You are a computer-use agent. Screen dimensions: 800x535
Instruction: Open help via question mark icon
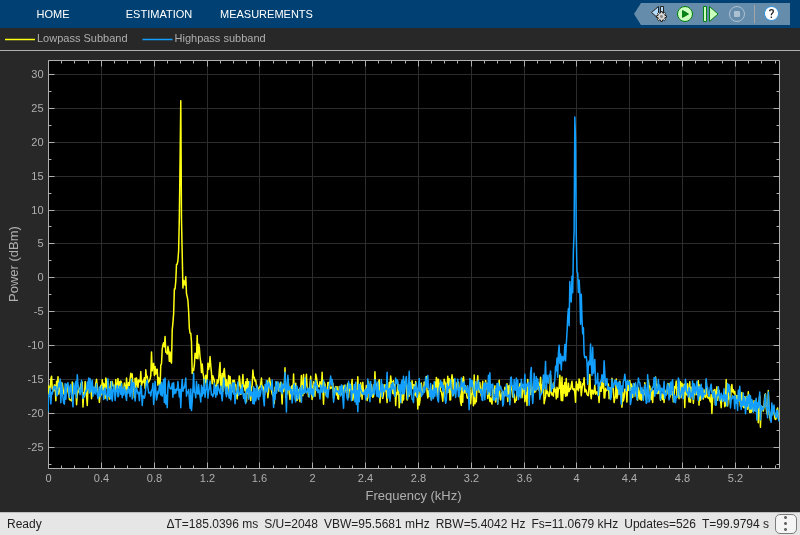(771, 14)
